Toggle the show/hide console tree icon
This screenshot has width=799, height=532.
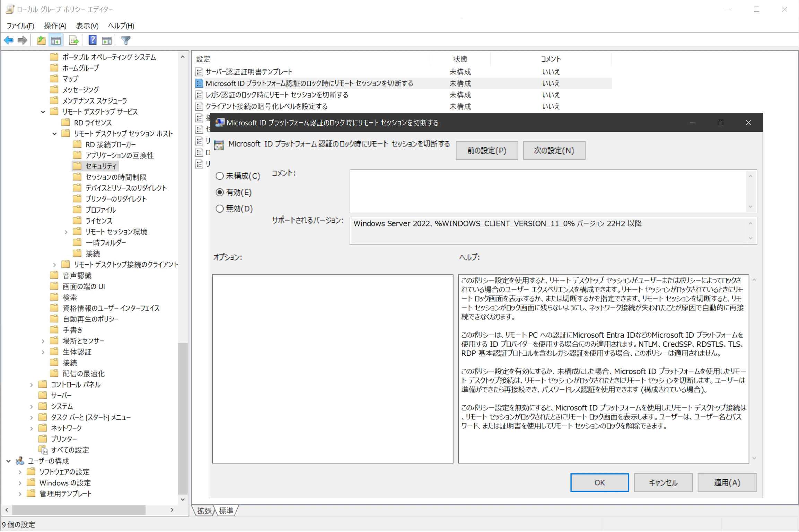pos(56,41)
